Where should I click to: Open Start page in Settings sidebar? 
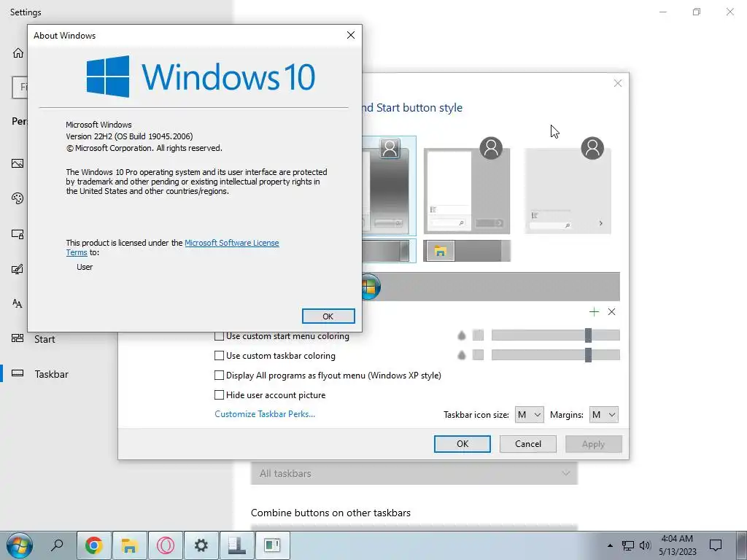(x=44, y=339)
